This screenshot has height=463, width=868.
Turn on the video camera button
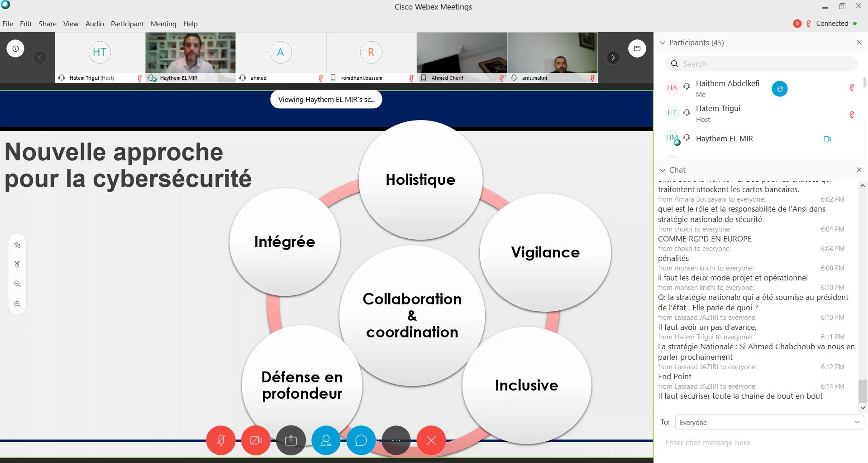(x=256, y=440)
